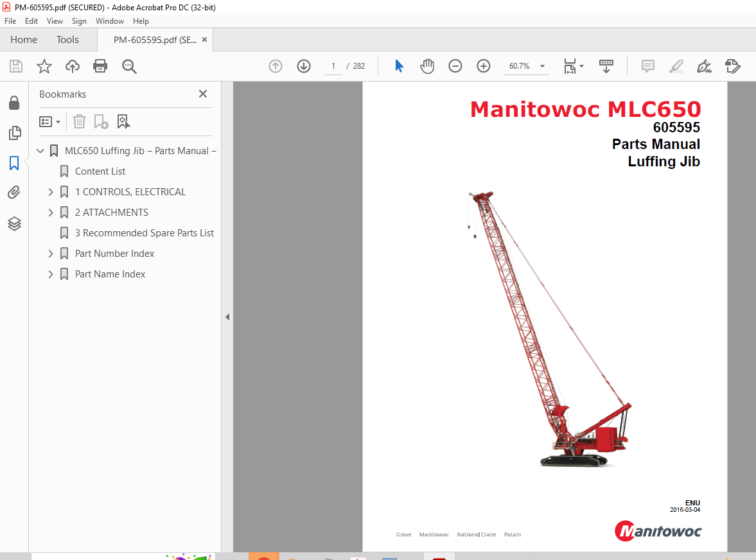Zoom in with plus button
The width and height of the screenshot is (756, 560).
click(483, 66)
